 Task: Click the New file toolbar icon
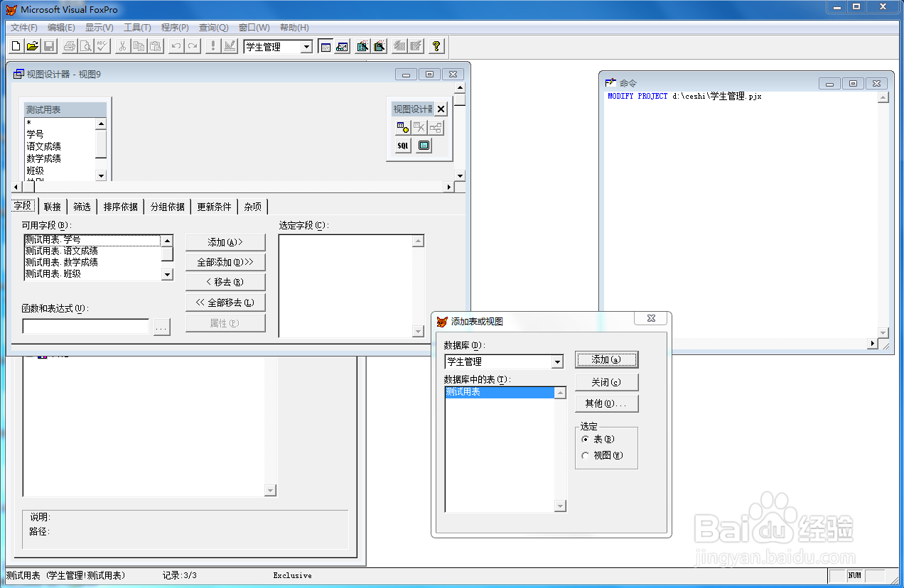tap(17, 46)
